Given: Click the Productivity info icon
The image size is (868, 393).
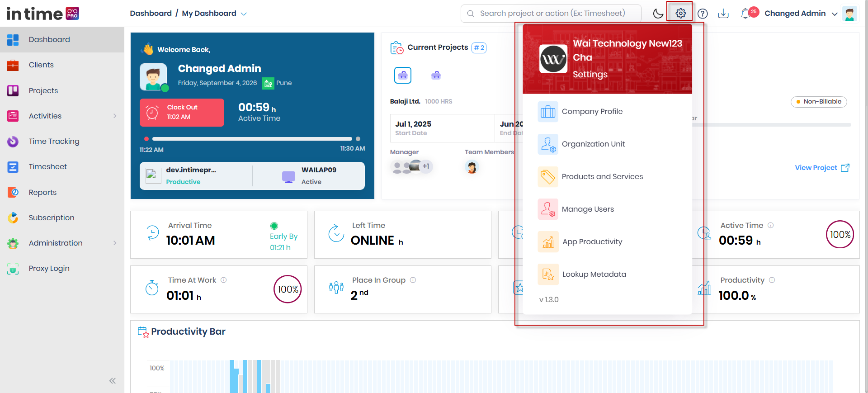Looking at the screenshot, I should click(x=772, y=280).
